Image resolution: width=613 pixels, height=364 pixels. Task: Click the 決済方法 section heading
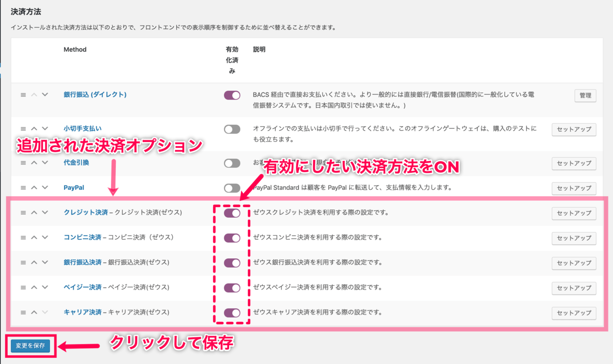coord(26,11)
